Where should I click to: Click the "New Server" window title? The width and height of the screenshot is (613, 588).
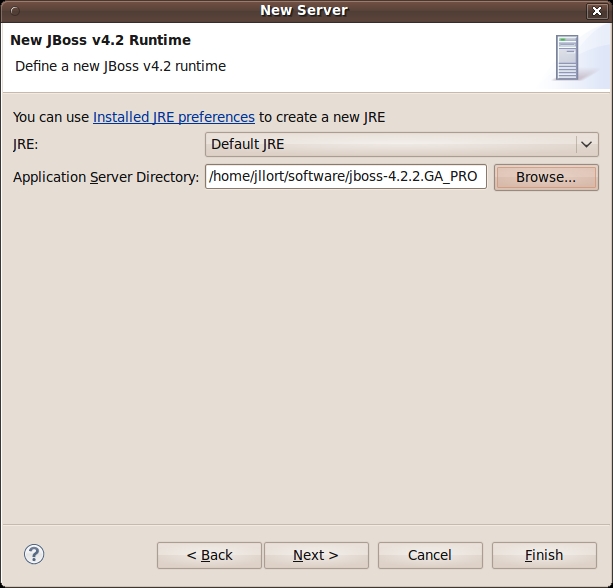(x=304, y=11)
